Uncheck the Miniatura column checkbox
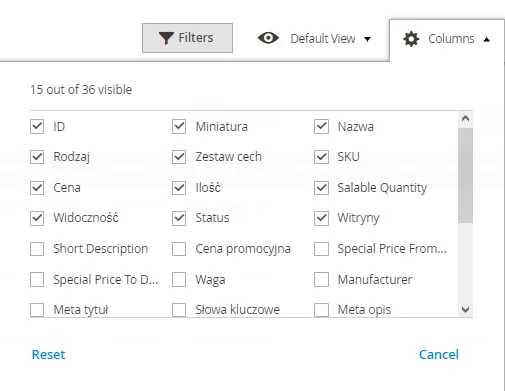 coord(179,127)
